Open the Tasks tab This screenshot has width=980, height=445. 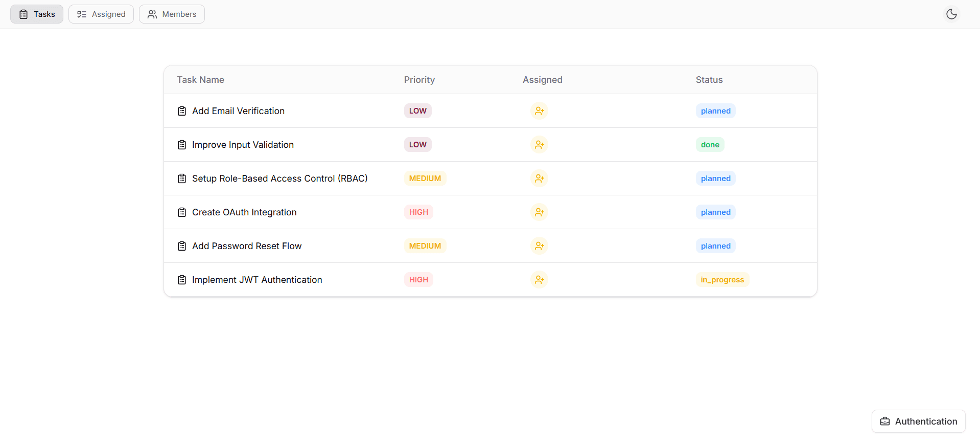point(37,14)
